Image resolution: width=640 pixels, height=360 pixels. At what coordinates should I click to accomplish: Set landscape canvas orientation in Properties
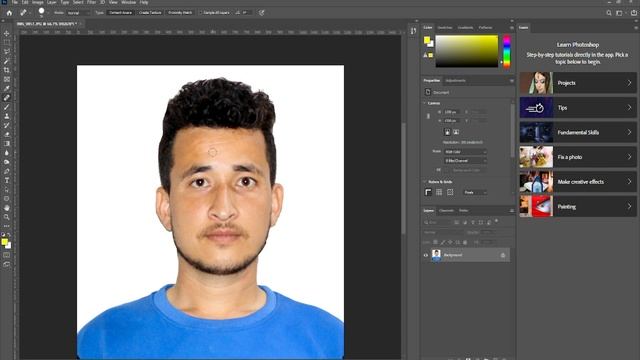tap(456, 132)
